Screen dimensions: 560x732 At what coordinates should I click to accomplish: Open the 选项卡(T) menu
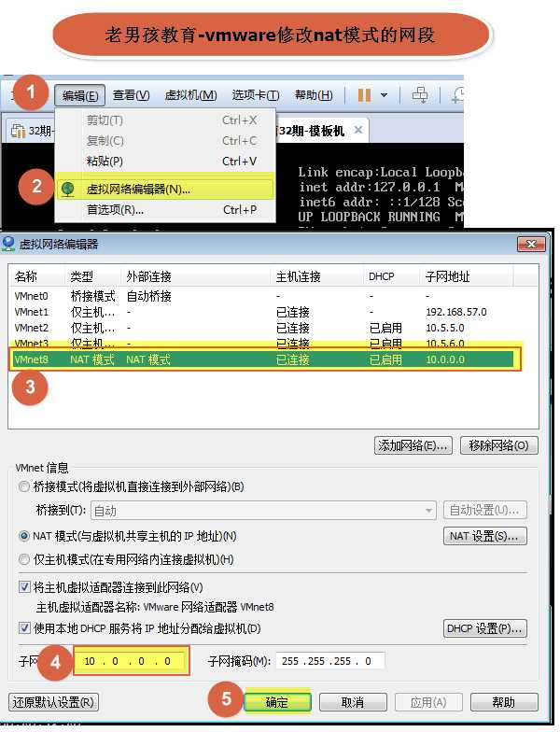tap(256, 95)
